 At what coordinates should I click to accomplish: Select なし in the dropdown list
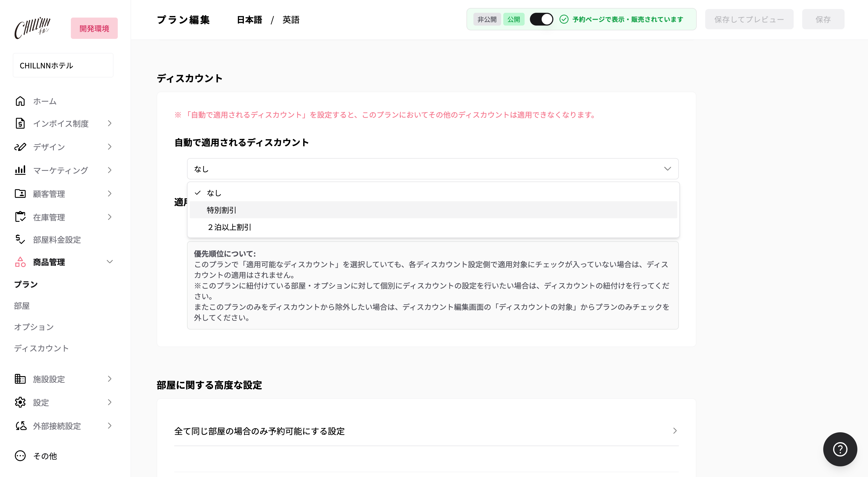point(433,193)
